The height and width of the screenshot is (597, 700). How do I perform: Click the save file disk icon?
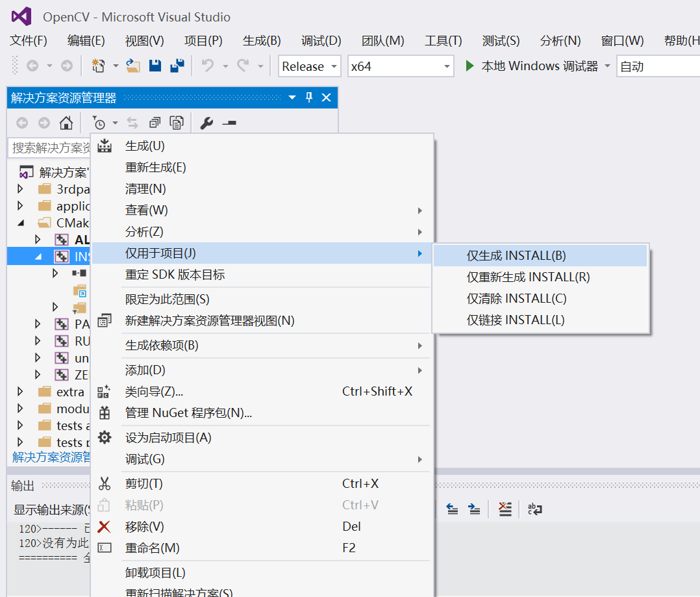(155, 66)
